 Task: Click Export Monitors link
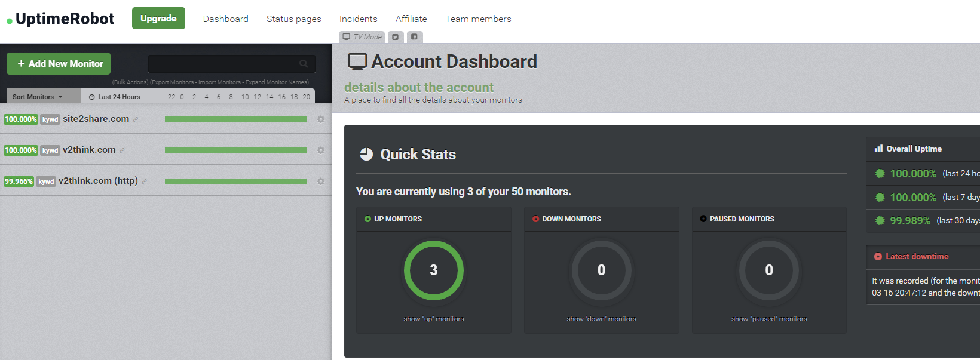click(x=172, y=82)
